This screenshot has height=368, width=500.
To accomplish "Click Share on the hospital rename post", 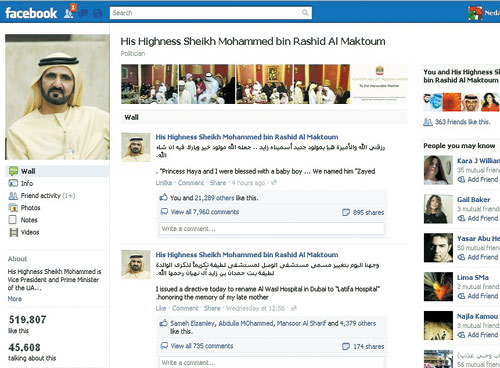I will pyautogui.click(x=212, y=308).
